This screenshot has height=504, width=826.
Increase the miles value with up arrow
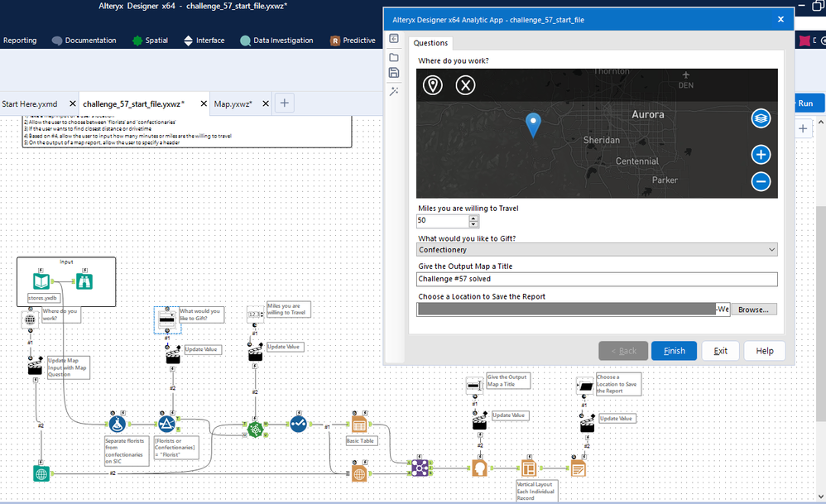coord(473,218)
